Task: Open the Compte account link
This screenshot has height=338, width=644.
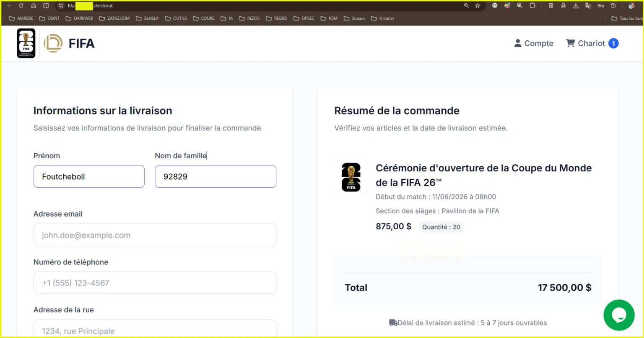Action: (534, 43)
